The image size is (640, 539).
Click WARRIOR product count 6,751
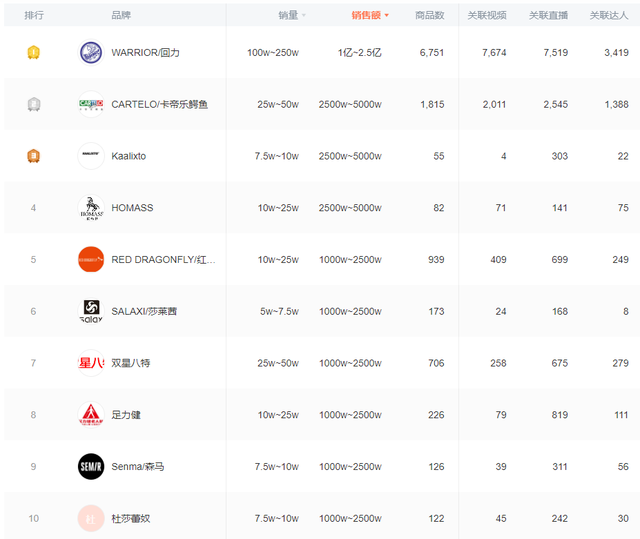coord(432,53)
